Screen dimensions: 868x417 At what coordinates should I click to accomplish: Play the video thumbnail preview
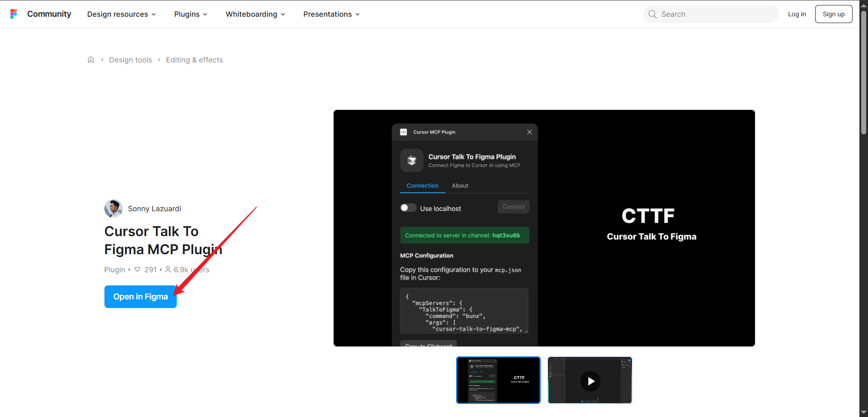[590, 380]
